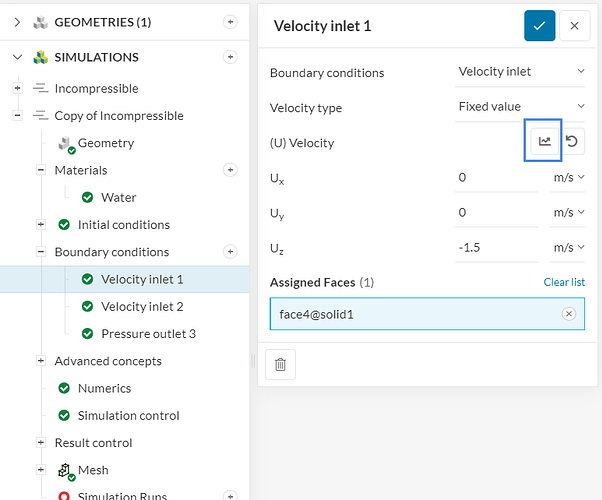
Task: Close the Velocity inlet 1 panel
Action: 574,26
